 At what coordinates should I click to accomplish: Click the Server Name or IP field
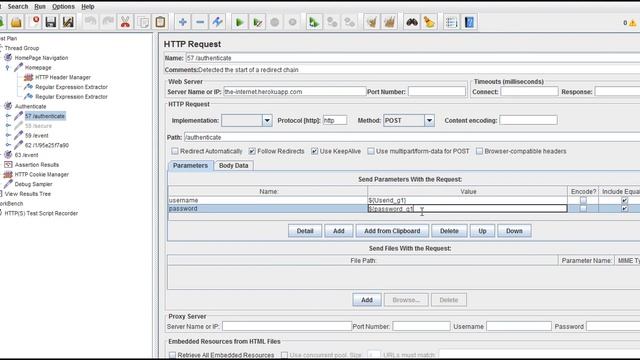(295, 91)
